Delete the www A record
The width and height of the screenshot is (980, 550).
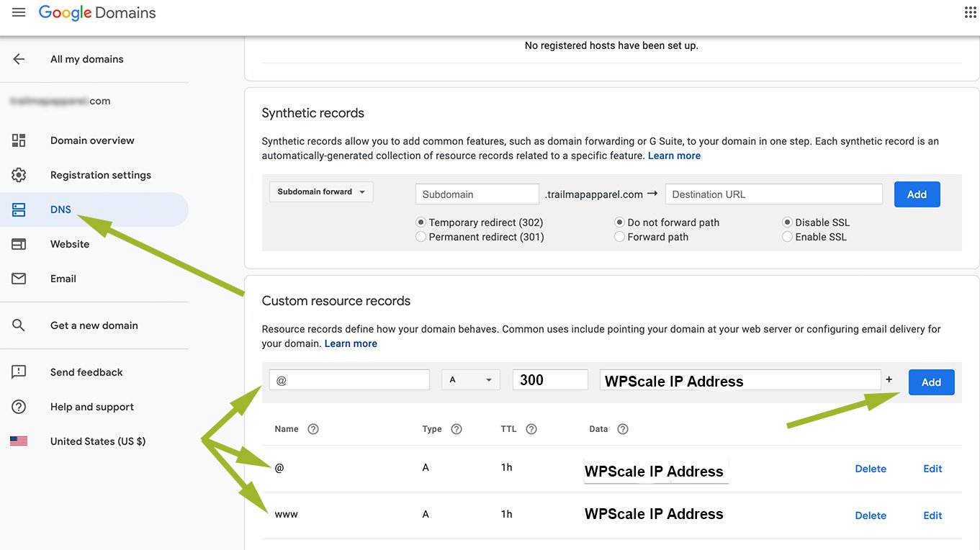point(870,515)
